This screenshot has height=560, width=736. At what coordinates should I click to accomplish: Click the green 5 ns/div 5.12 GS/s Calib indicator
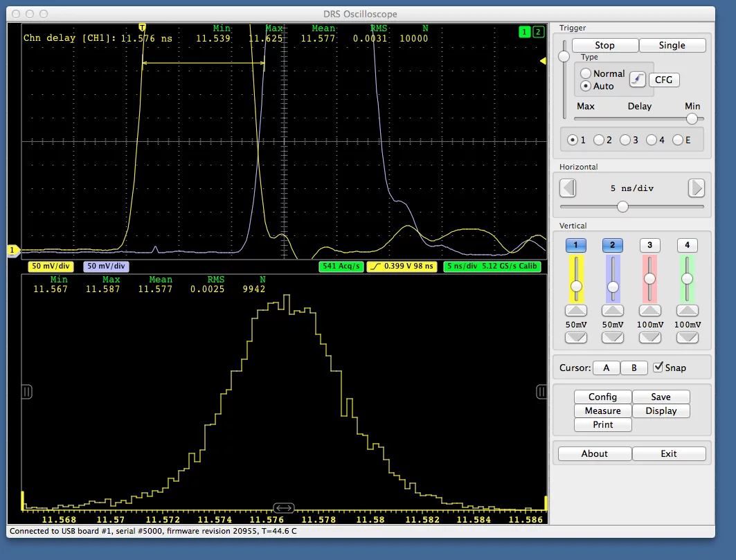(x=492, y=266)
